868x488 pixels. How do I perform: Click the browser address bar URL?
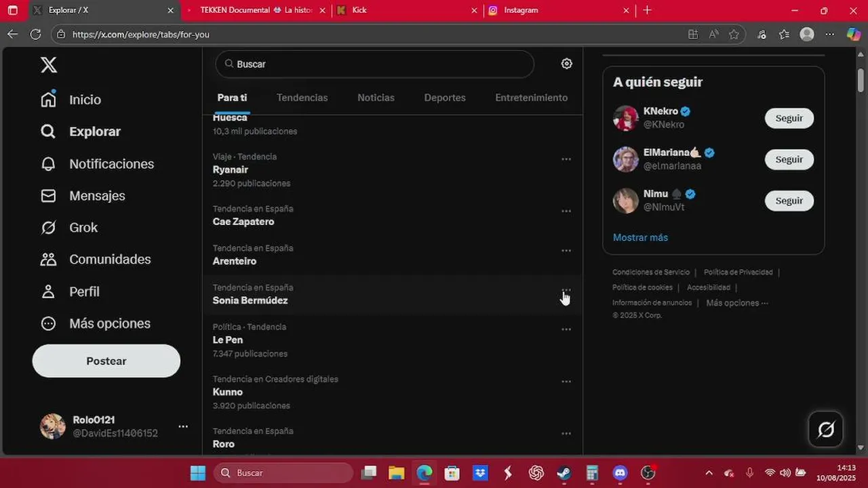click(141, 34)
